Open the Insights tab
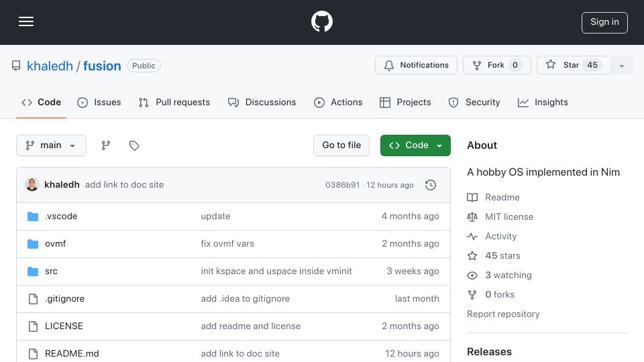 [x=543, y=102]
